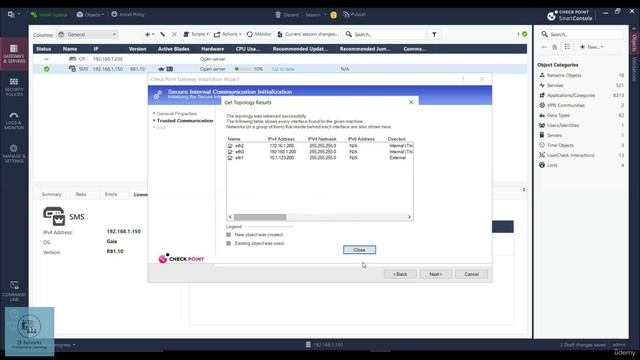
Task: Open Gateways & Servers view in sidebar
Action: pos(14,54)
